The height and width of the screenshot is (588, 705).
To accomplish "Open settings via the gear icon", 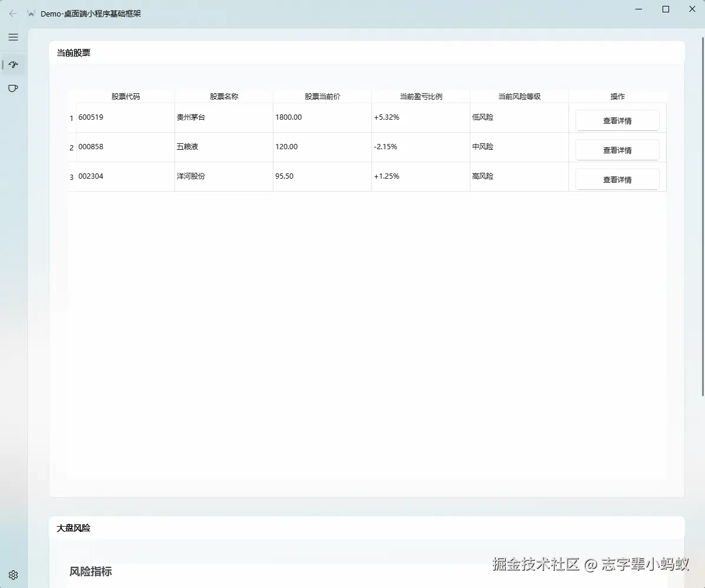I will click(13, 574).
